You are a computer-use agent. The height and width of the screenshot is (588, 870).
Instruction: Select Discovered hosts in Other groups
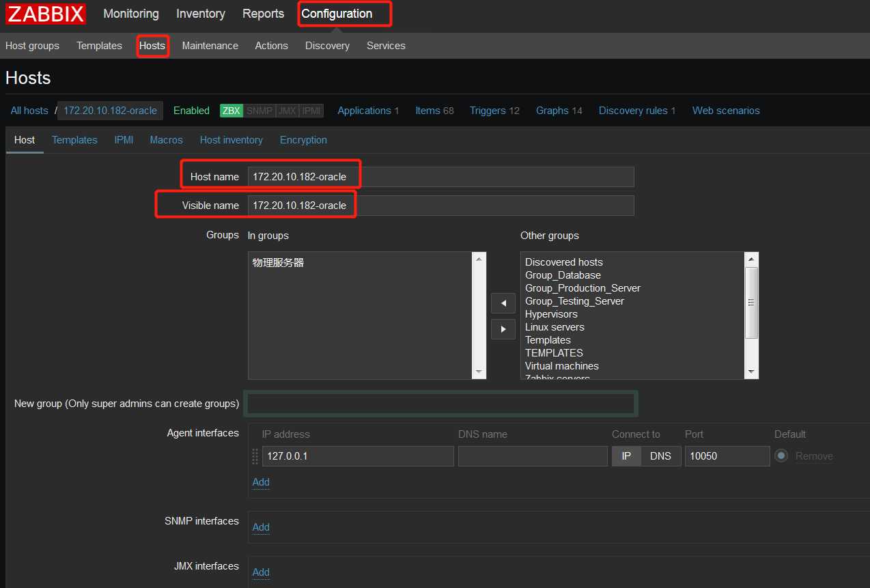point(564,262)
